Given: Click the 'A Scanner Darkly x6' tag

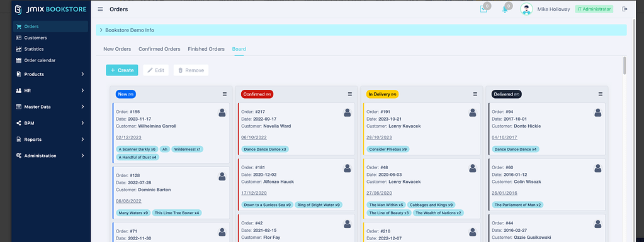Looking at the screenshot, I should pos(137,150).
